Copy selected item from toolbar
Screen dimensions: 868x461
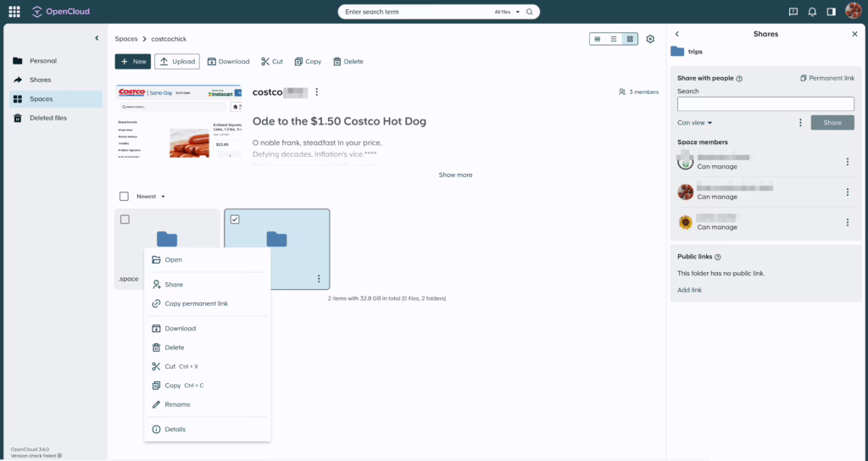[308, 61]
